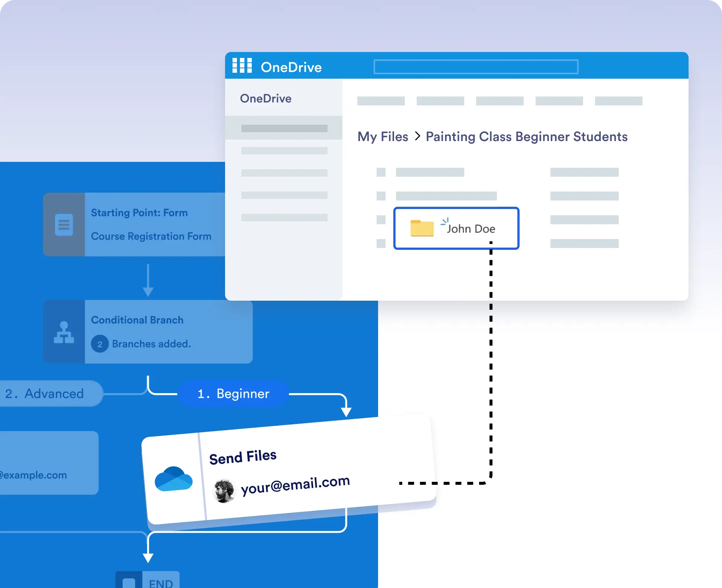This screenshot has height=588, width=722.
Task: Click the OneDrive title in the sidebar
Action: click(266, 98)
